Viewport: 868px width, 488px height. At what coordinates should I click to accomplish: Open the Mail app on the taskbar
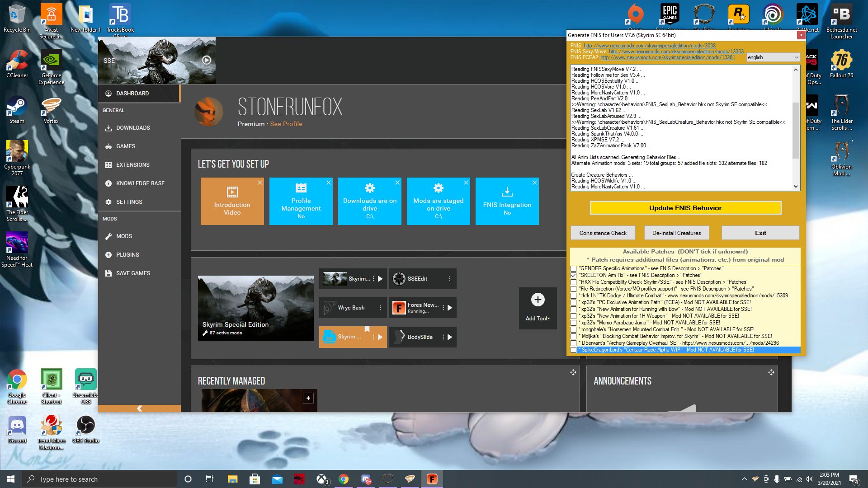pos(277,479)
